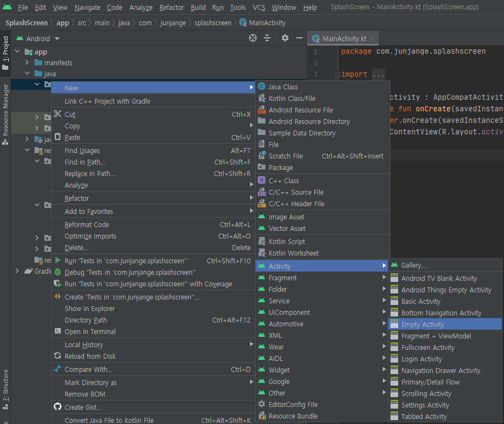The width and height of the screenshot is (504, 424).
Task: Choose Convert Java File to Kotlin File
Action: point(153,420)
